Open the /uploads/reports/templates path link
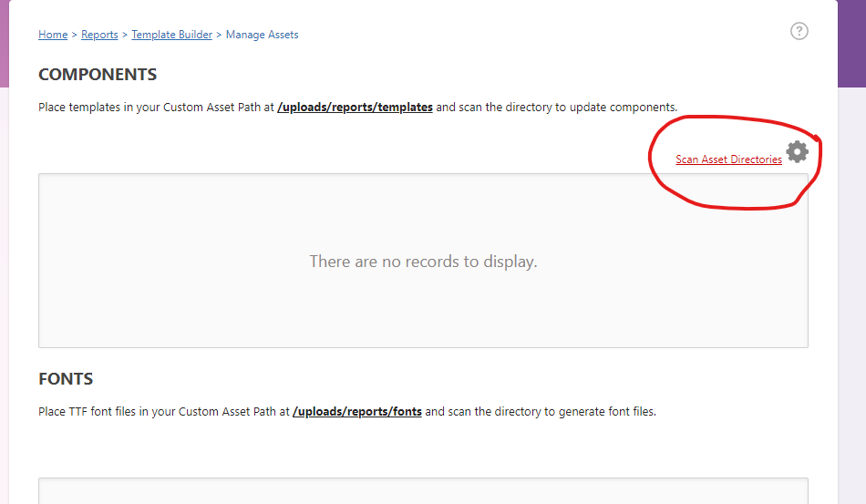The width and height of the screenshot is (866, 504). point(356,108)
